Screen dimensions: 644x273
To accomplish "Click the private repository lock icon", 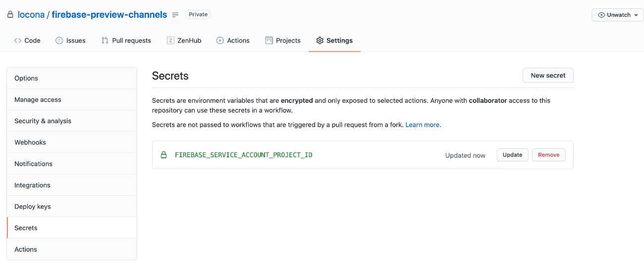I will (10, 15).
